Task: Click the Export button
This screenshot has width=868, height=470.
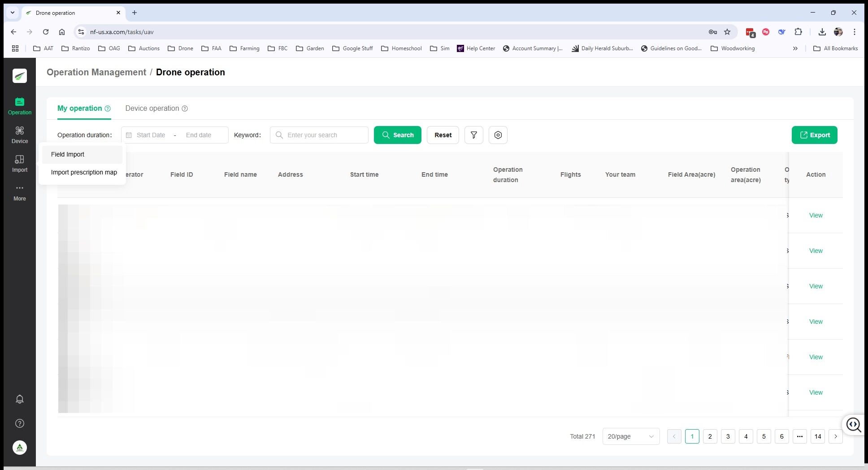Action: click(815, 135)
